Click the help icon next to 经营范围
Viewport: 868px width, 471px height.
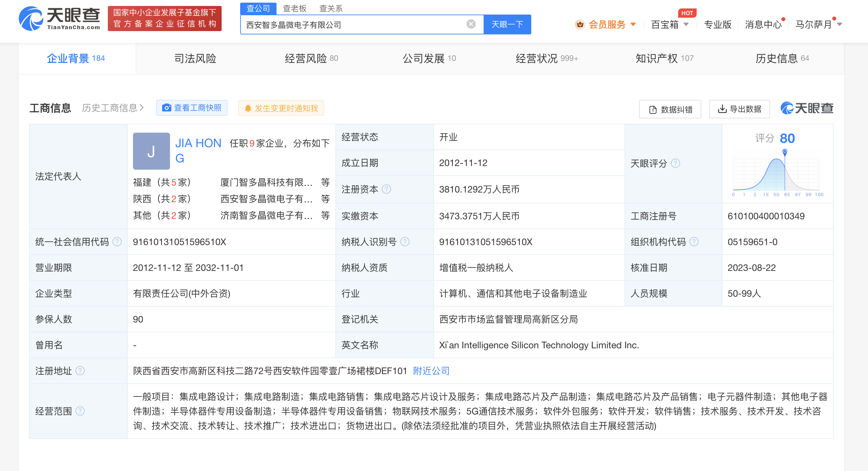click(x=80, y=411)
